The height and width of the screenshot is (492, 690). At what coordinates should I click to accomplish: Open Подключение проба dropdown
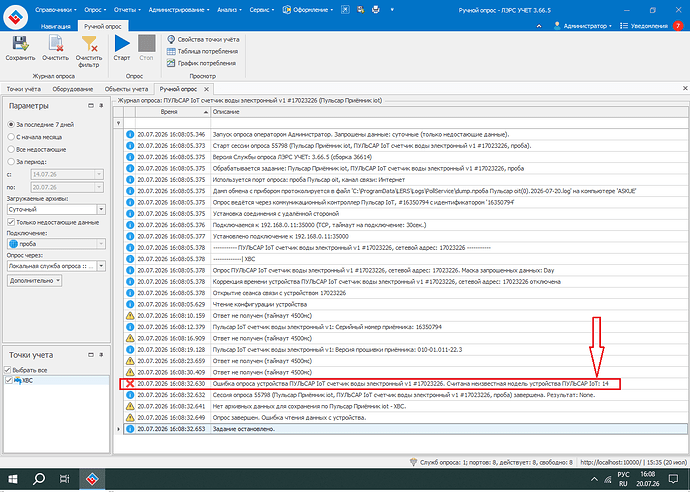[x=101, y=243]
